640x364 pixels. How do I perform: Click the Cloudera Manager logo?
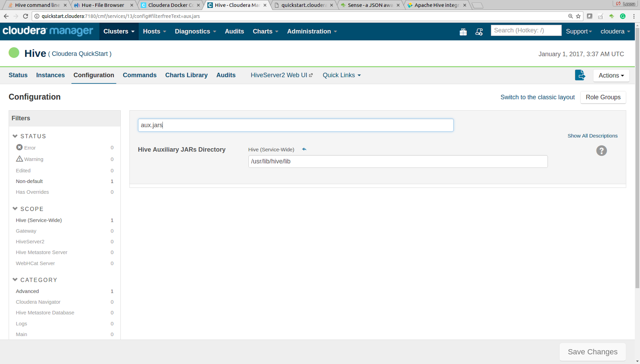pyautogui.click(x=48, y=31)
